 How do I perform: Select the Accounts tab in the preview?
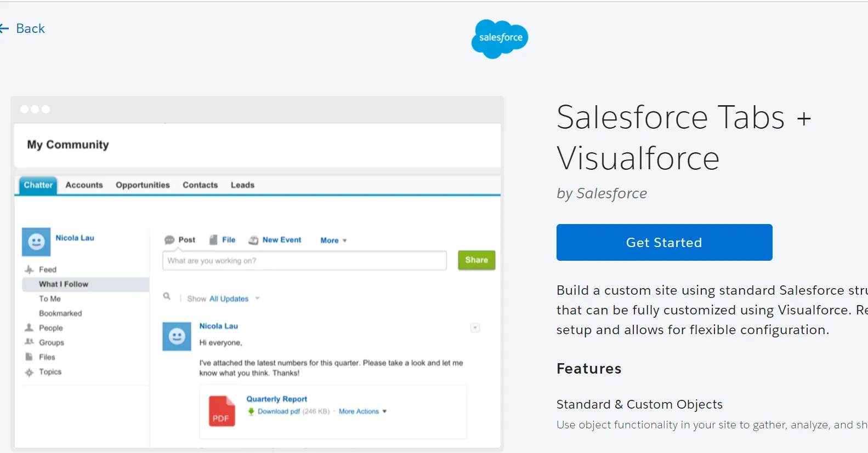point(84,185)
